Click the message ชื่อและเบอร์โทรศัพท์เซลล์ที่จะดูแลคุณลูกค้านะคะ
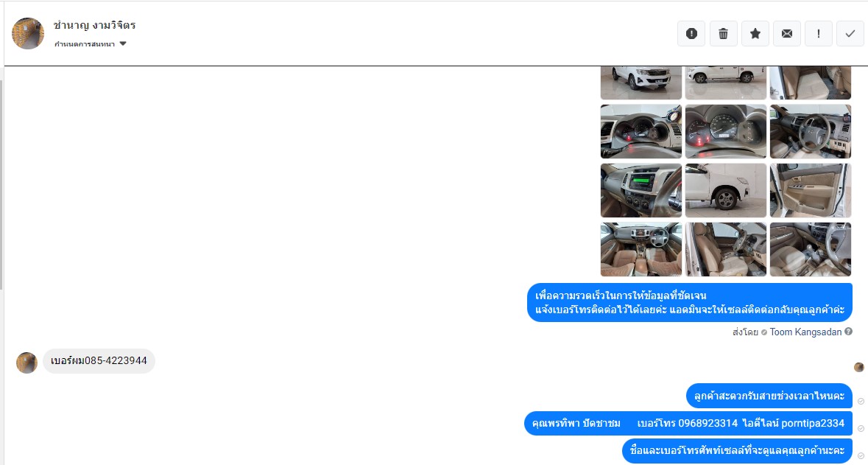Image resolution: width=868 pixels, height=465 pixels. (x=738, y=450)
